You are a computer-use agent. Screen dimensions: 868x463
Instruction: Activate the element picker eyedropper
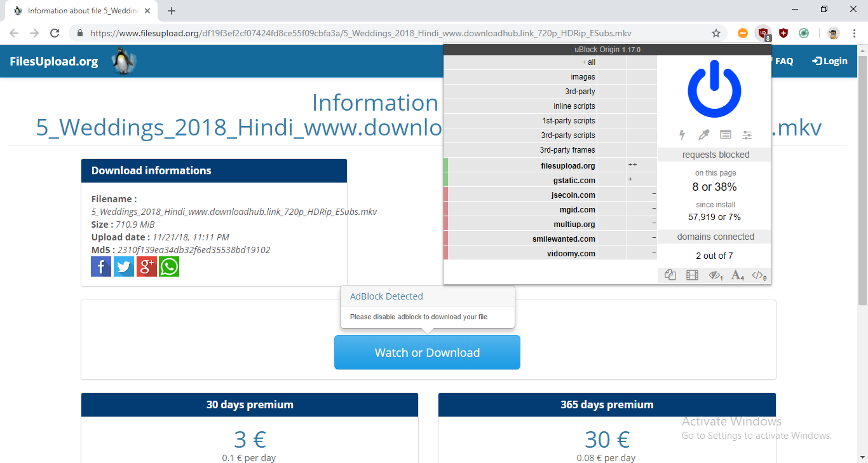[703, 135]
